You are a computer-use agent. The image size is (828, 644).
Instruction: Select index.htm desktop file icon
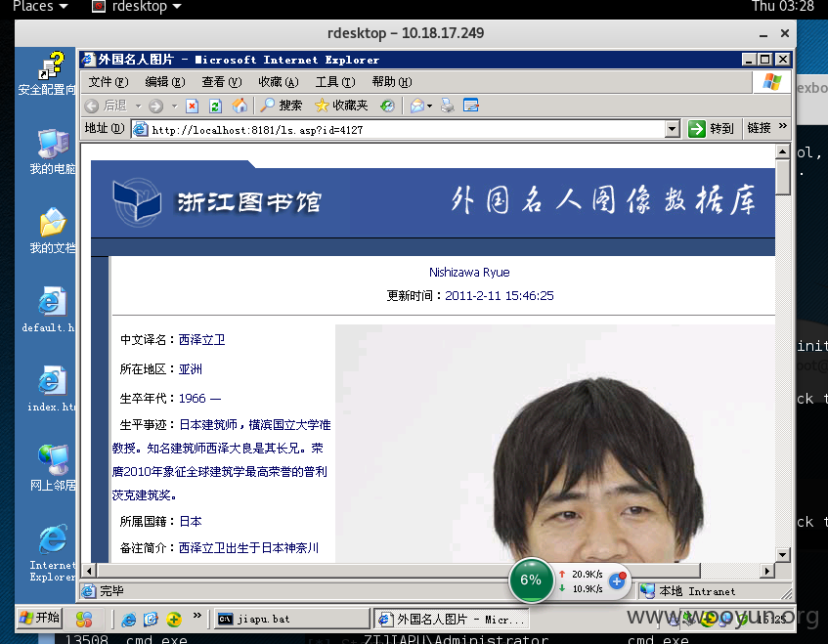tap(51, 390)
